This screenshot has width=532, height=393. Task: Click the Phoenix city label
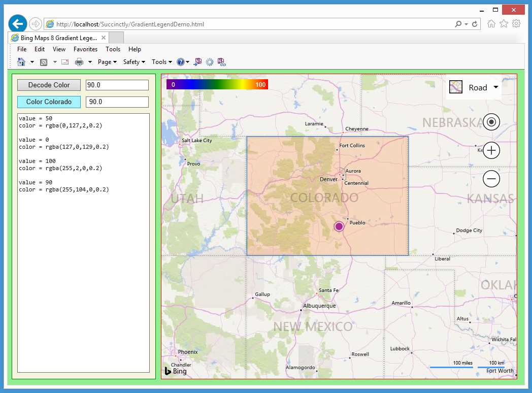click(188, 352)
